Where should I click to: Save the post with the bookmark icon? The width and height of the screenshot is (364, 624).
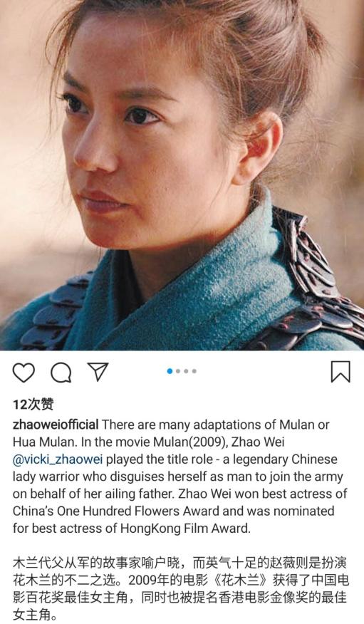(340, 372)
